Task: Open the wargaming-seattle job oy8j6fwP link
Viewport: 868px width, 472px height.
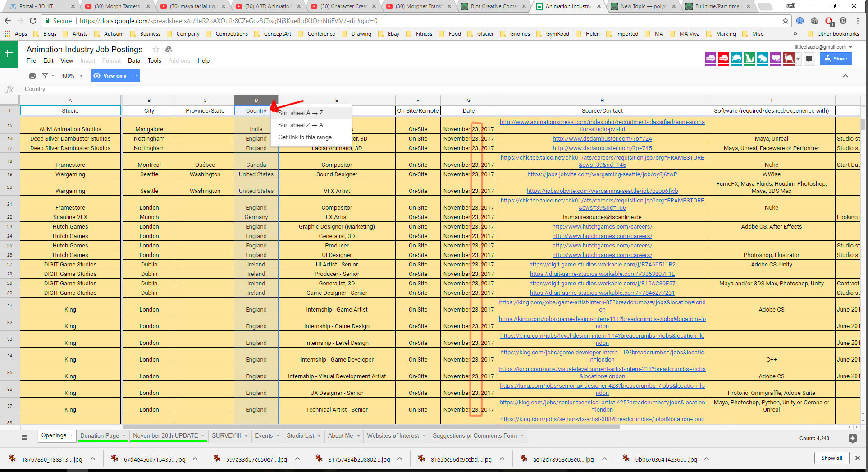Action: coord(602,174)
